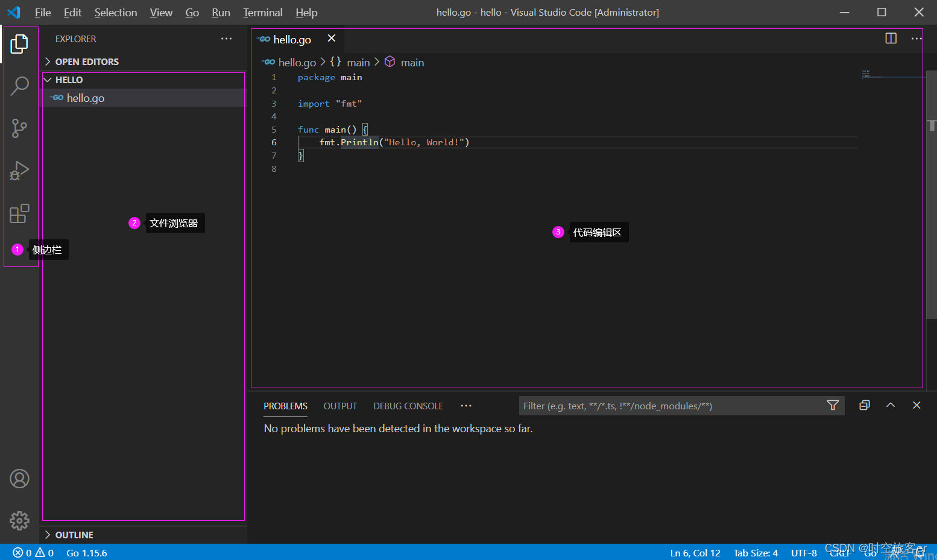Switch to the DEBUG CONSOLE tab
Screen dimensions: 937x560
point(408,406)
